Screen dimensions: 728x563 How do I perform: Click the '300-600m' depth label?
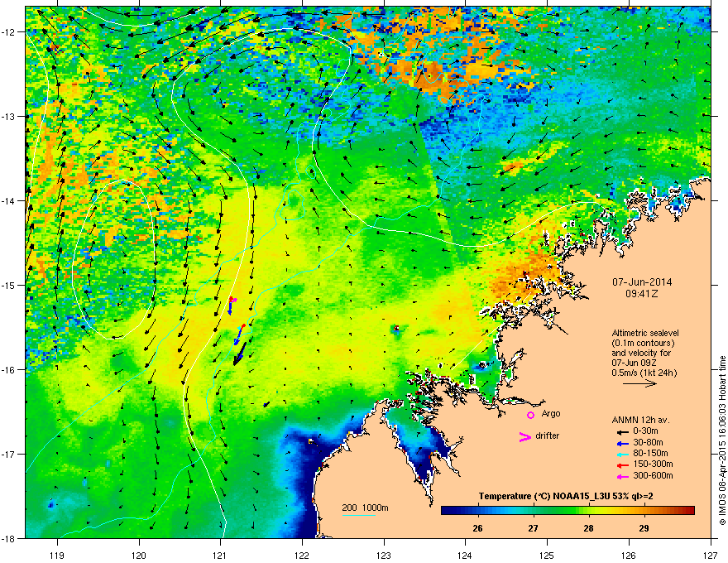click(x=653, y=475)
